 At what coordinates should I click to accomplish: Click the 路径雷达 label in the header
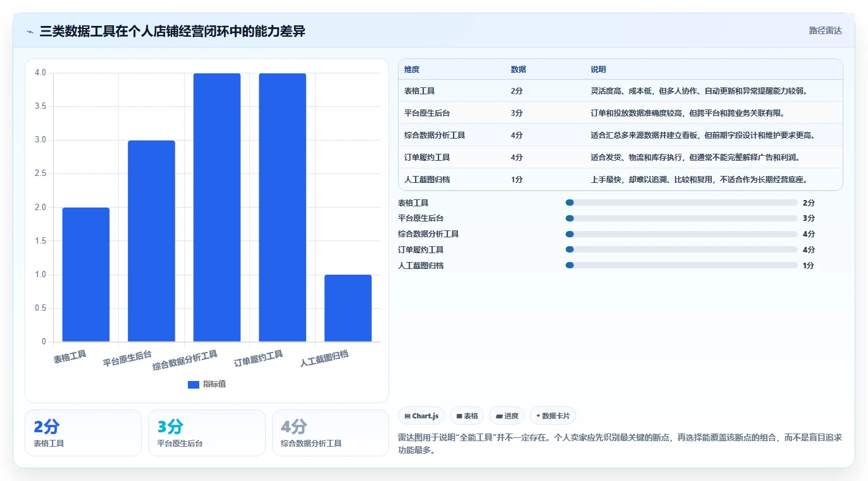point(825,30)
